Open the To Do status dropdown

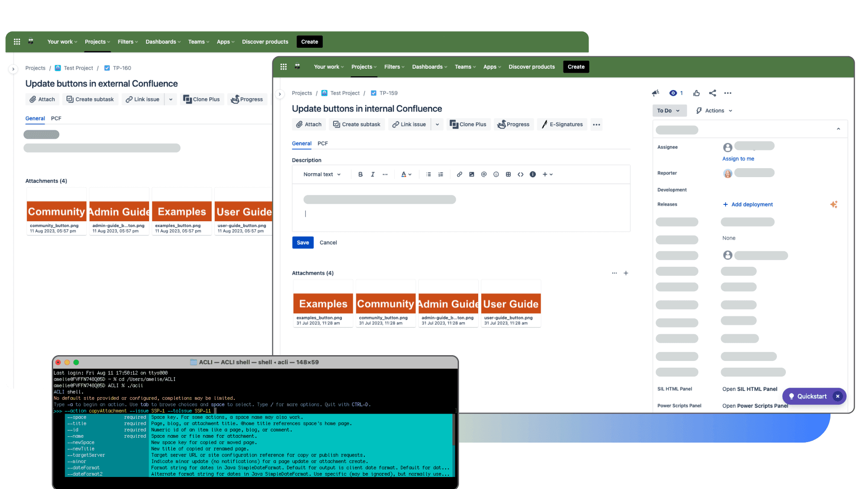[669, 110]
